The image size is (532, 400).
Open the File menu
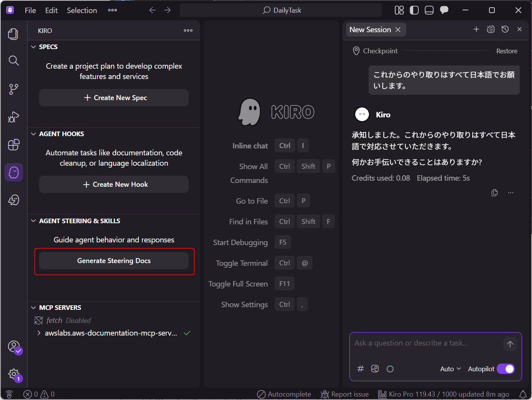click(30, 10)
